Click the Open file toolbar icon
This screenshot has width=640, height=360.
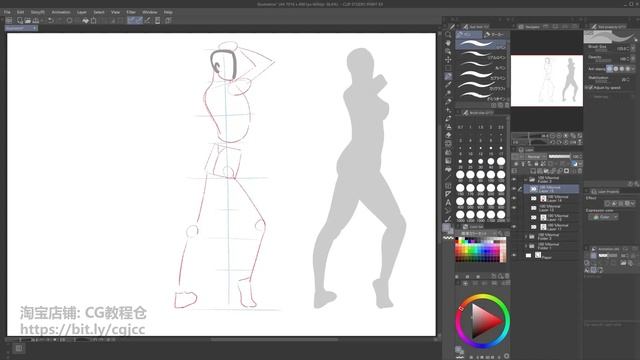click(x=28, y=20)
